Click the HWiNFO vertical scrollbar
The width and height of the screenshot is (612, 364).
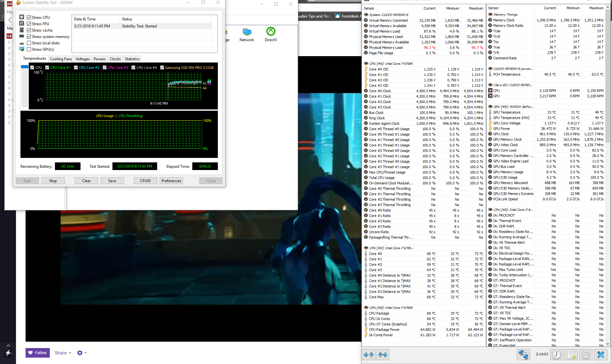tap(608, 77)
